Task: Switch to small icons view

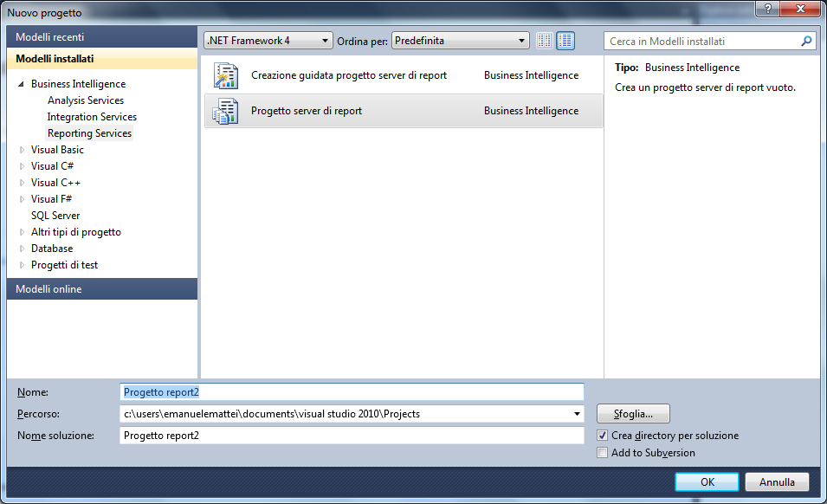Action: point(545,41)
